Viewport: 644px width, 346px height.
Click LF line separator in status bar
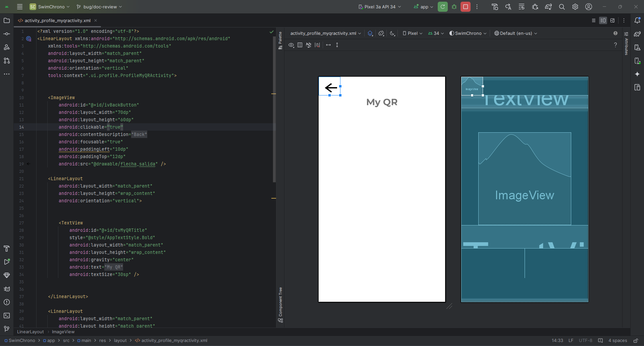click(x=571, y=340)
